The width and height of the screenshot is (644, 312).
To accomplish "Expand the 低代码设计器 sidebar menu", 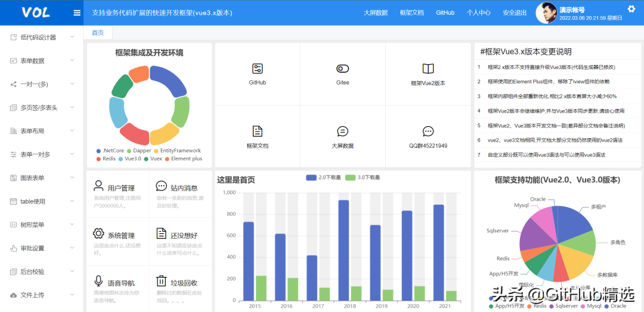I will click(x=42, y=37).
